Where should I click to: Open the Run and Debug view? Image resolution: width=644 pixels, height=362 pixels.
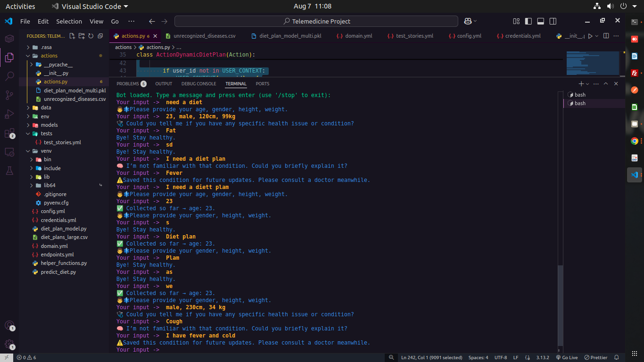[x=9, y=114]
